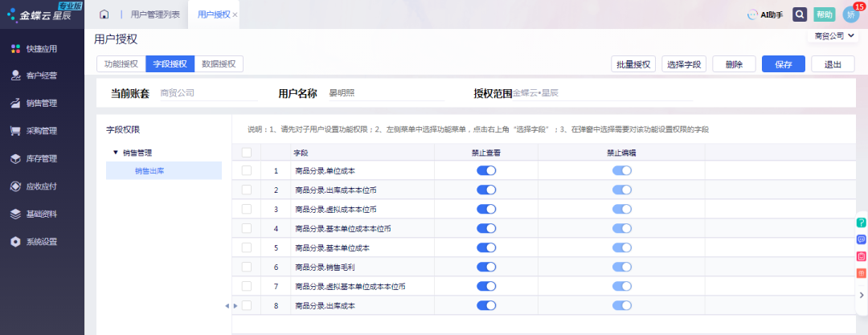
Task: Open 库存管理 in the sidebar
Action: (x=42, y=159)
